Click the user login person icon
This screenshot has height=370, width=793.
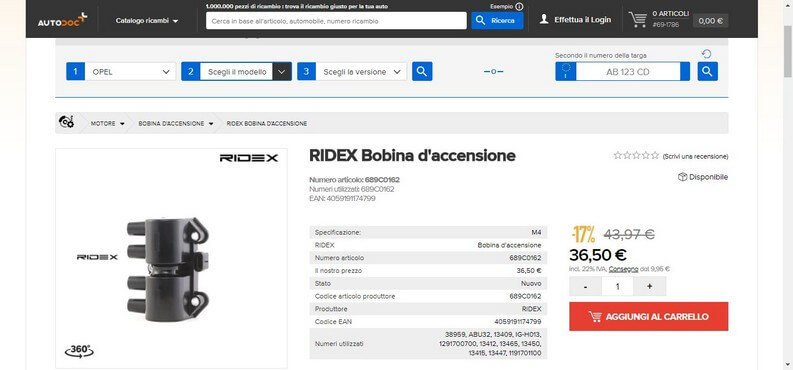[x=544, y=20]
